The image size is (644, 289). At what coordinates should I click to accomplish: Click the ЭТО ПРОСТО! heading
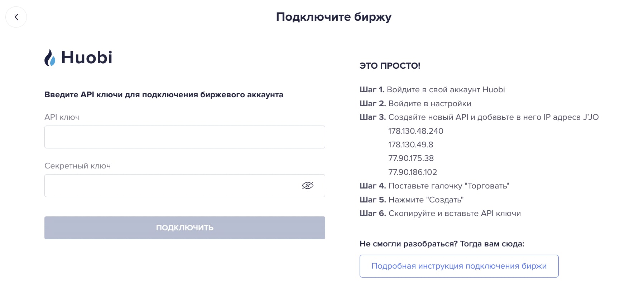[390, 65]
